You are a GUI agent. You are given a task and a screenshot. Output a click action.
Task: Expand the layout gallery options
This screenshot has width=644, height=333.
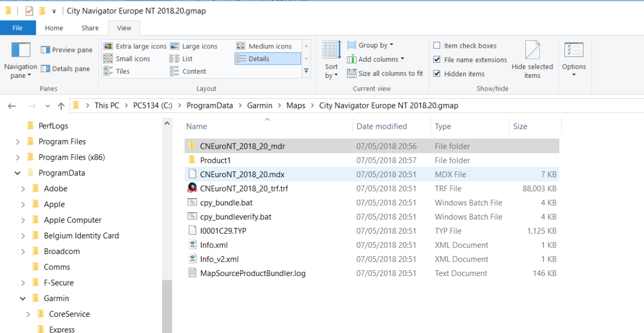306,71
